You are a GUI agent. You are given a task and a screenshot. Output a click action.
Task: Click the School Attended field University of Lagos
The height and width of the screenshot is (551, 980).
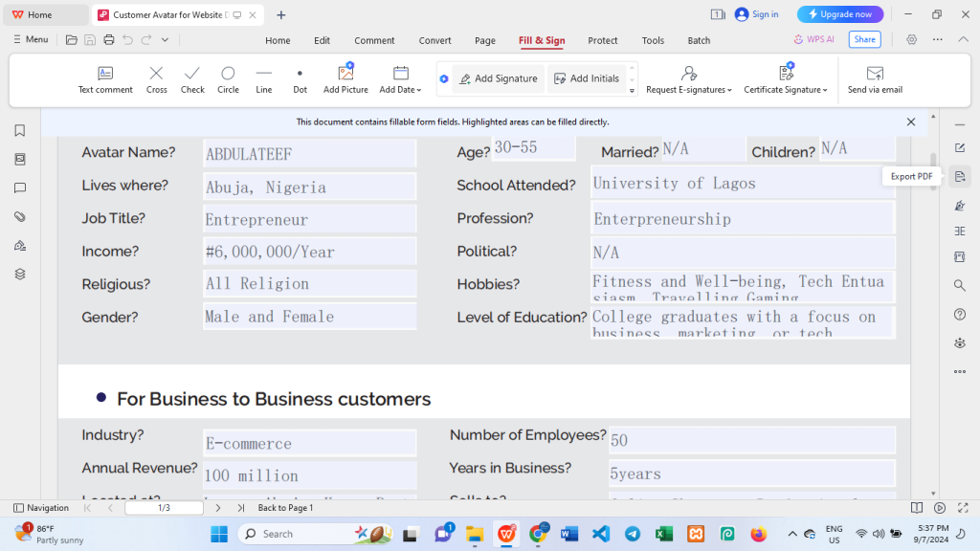pyautogui.click(x=743, y=183)
